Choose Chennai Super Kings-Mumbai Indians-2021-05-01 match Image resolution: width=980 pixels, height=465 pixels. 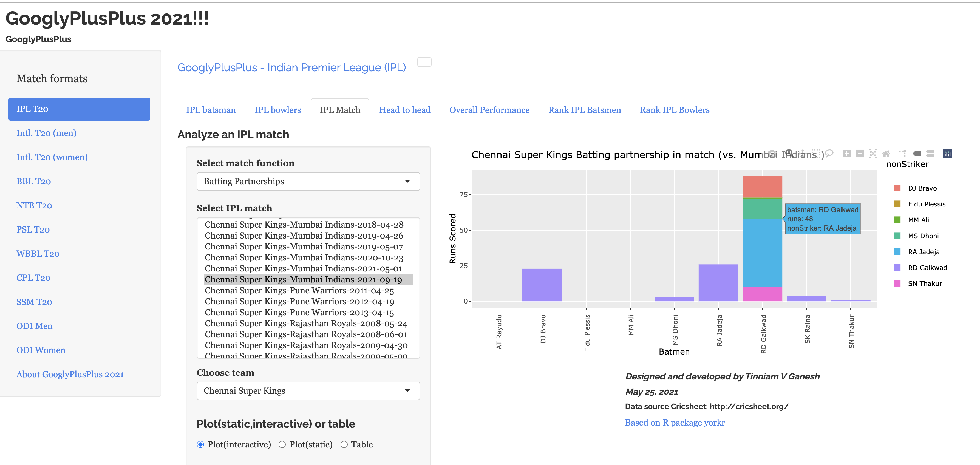303,269
